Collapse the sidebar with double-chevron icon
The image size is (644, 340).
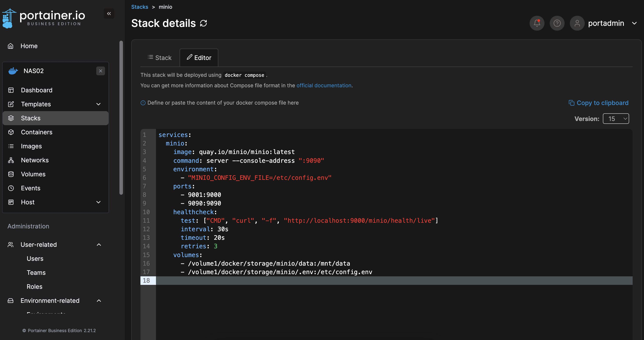click(109, 14)
